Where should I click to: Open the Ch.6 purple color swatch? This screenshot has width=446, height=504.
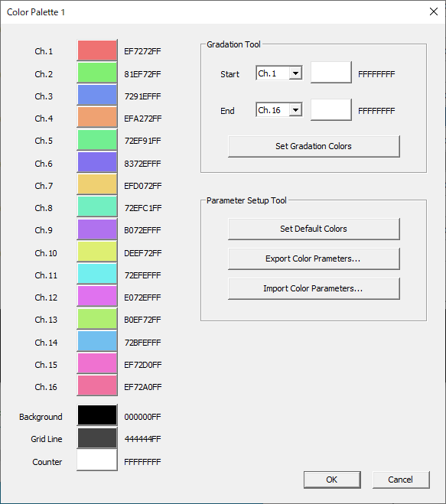[97, 162]
